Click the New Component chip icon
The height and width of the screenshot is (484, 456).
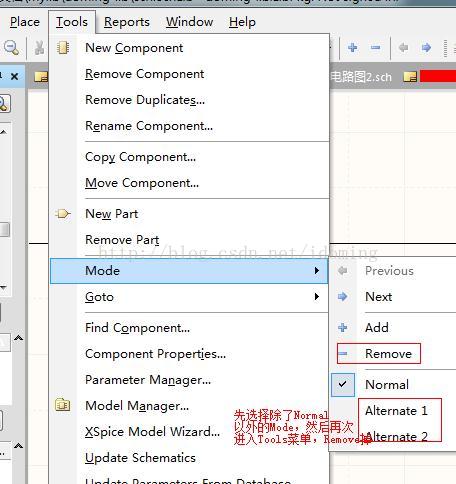63,48
